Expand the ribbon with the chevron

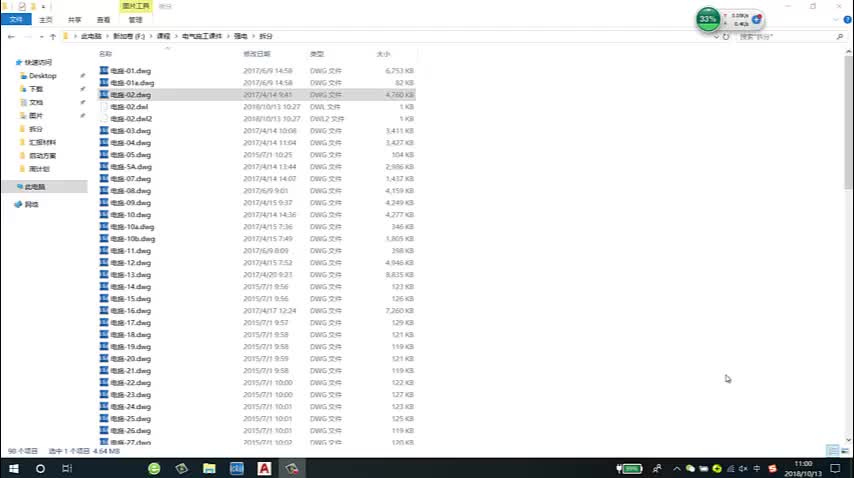[836, 20]
